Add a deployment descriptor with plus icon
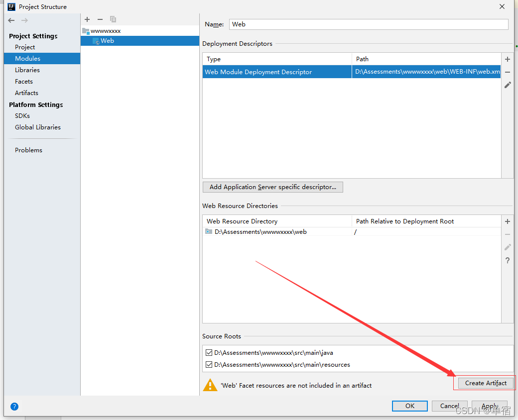The image size is (518, 420). click(508, 59)
